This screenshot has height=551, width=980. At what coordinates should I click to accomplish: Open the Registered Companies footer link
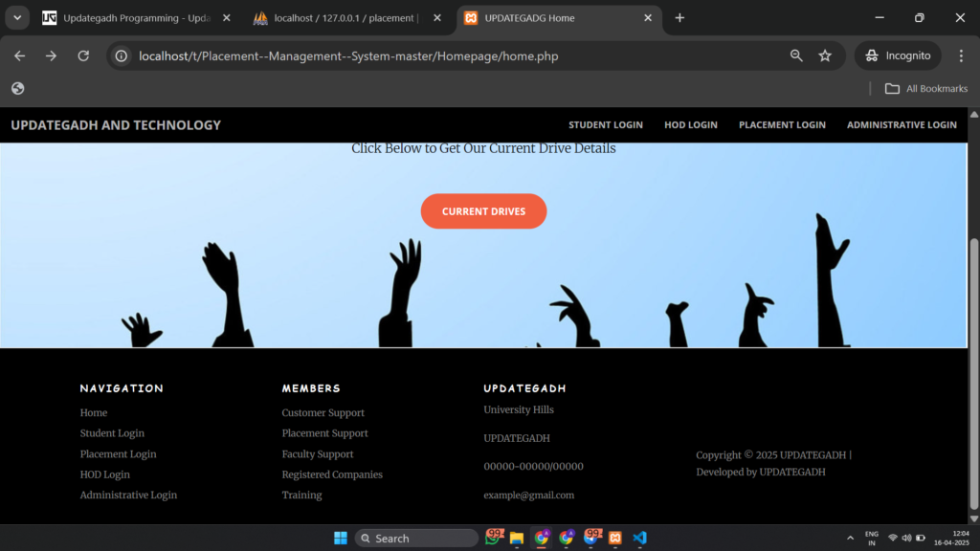pos(332,474)
